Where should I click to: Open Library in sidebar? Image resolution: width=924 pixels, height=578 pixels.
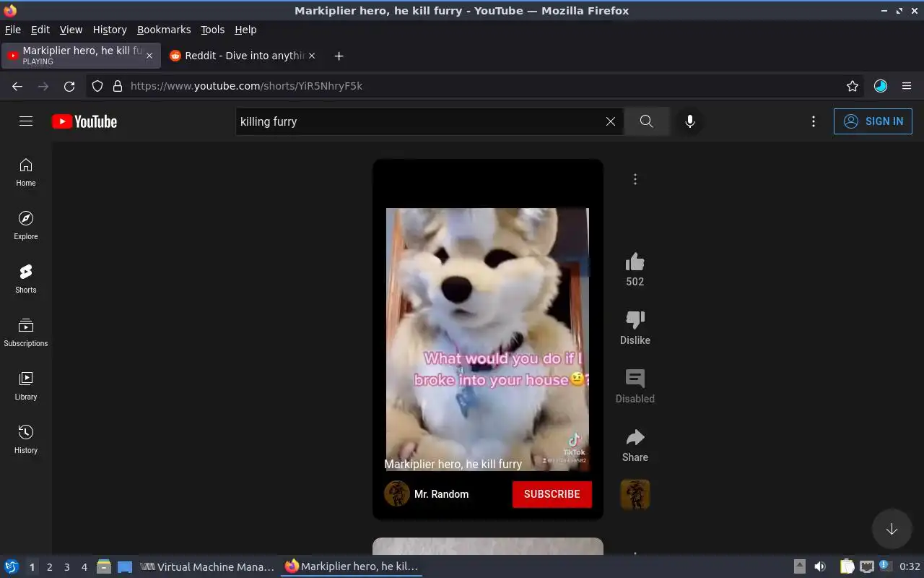(26, 387)
